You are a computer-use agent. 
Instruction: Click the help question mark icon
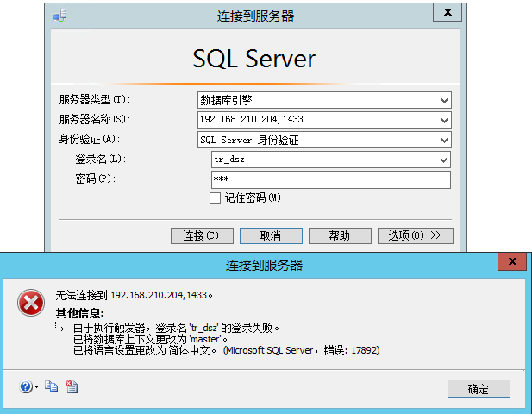tap(26, 386)
